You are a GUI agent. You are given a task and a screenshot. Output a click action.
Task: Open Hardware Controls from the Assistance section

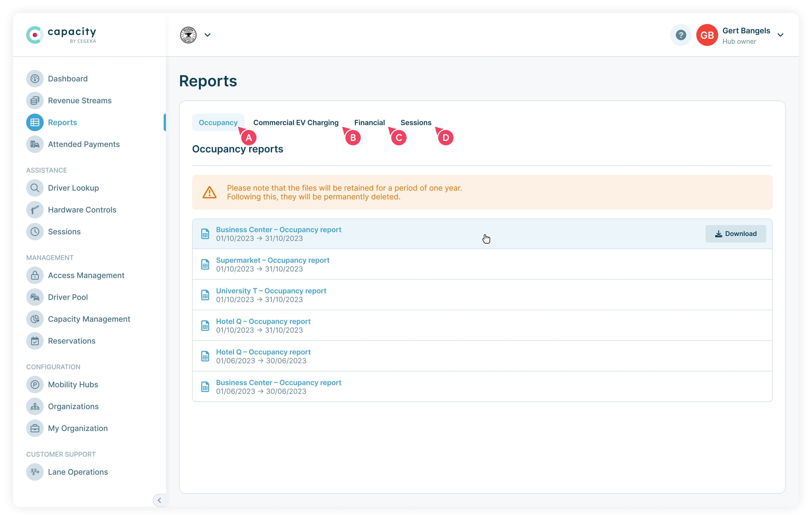coord(82,210)
